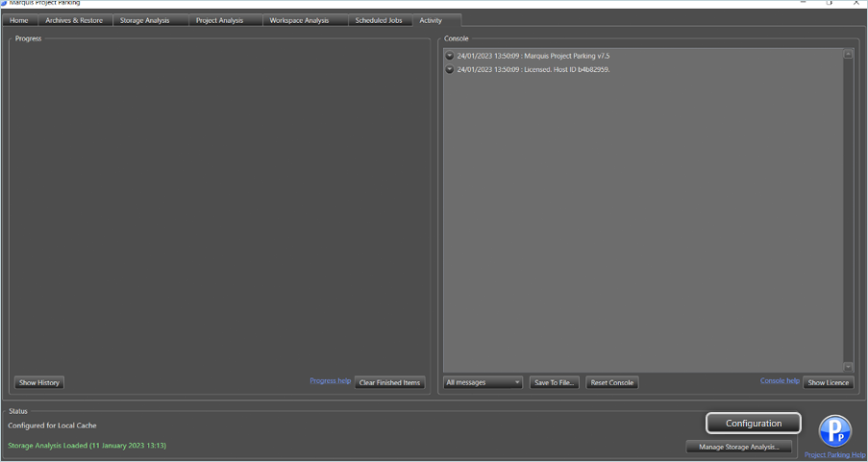Image resolution: width=868 pixels, height=462 pixels.
Task: Expand the Licensed Host ID message arrow
Action: click(x=450, y=69)
